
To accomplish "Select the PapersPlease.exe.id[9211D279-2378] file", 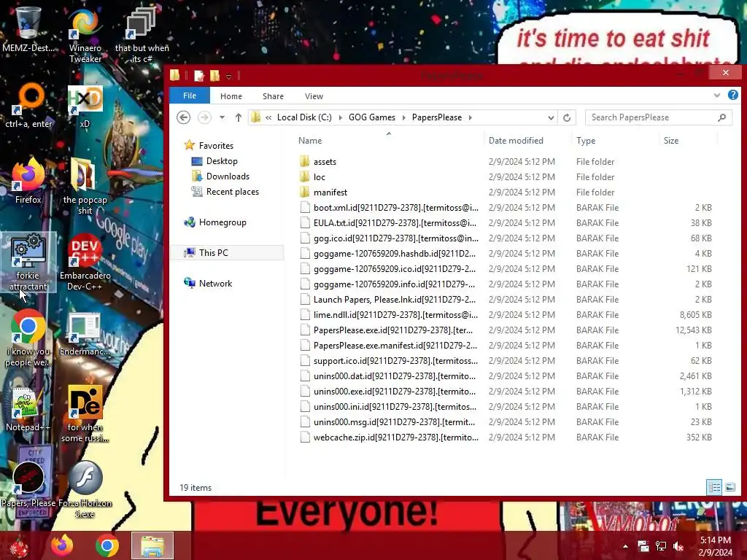I will click(392, 330).
